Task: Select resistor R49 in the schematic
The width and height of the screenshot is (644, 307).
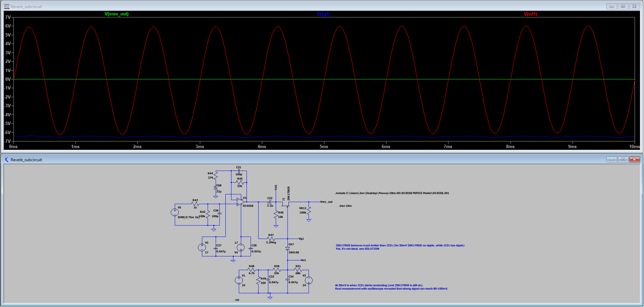Action: (x=259, y=281)
